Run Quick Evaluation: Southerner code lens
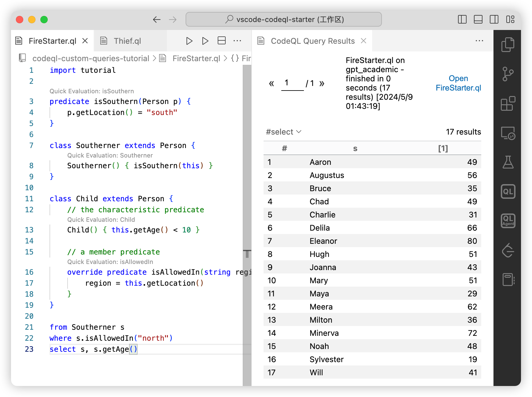Screen dimensions: 532x397 tap(110, 155)
